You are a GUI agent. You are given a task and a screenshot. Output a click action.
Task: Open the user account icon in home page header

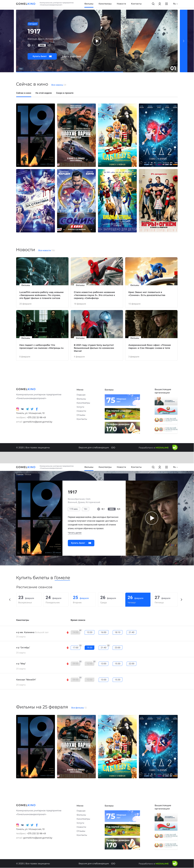(160, 4)
